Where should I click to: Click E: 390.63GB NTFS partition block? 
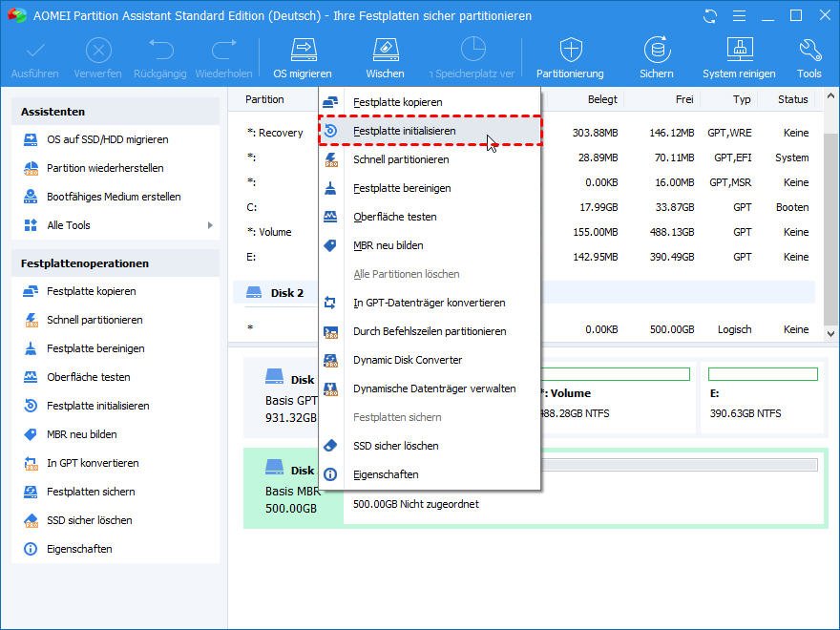763,395
